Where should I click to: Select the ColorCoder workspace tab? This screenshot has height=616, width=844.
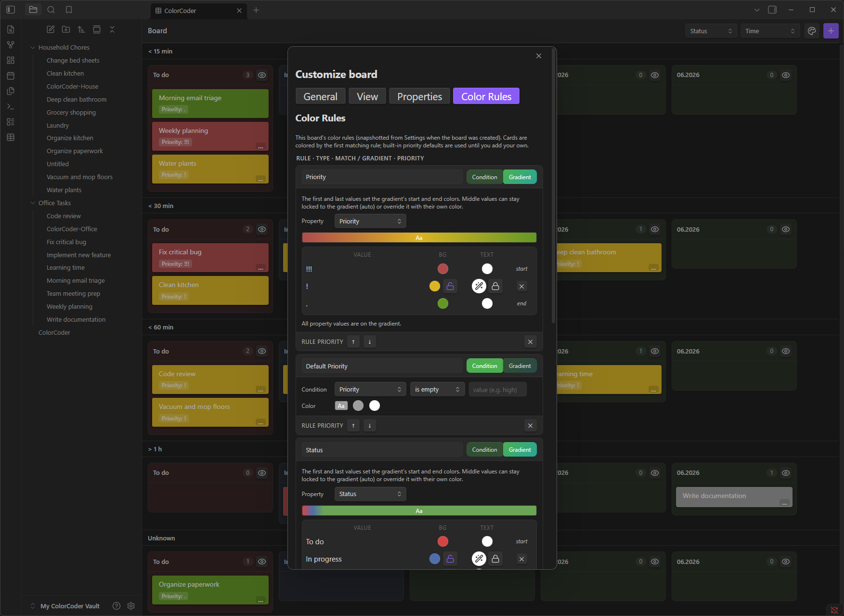tap(199, 10)
